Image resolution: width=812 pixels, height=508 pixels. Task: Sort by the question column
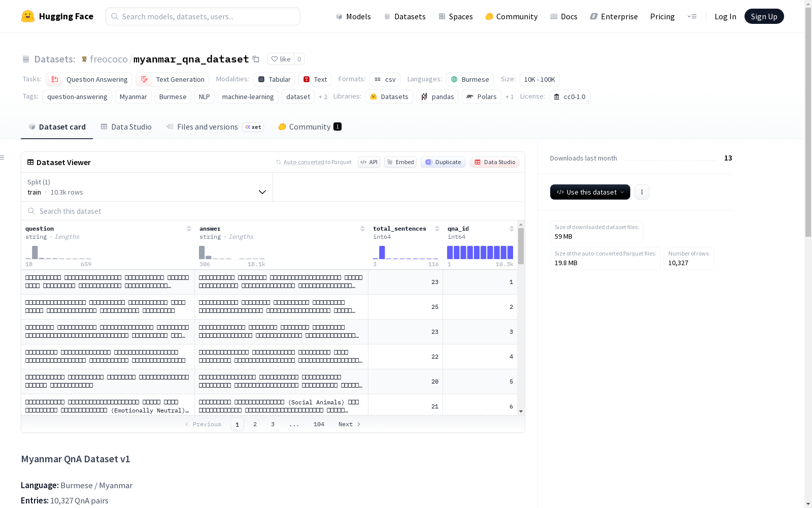pyautogui.click(x=189, y=229)
